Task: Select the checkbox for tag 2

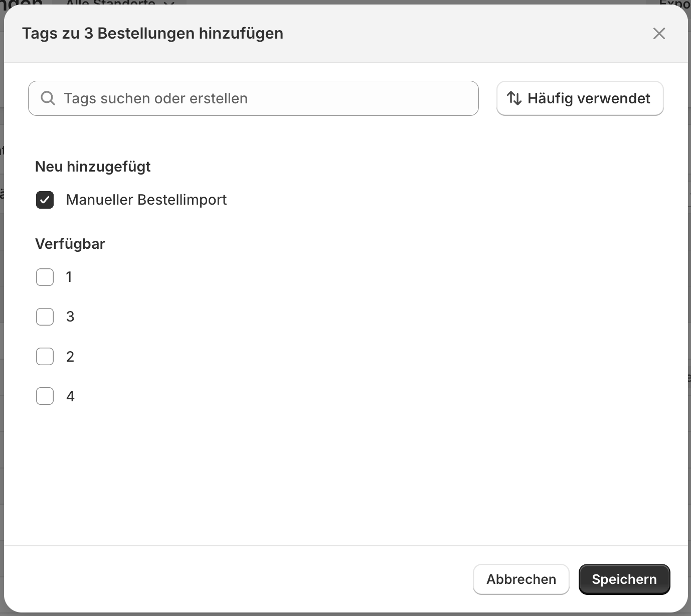Action: click(45, 357)
